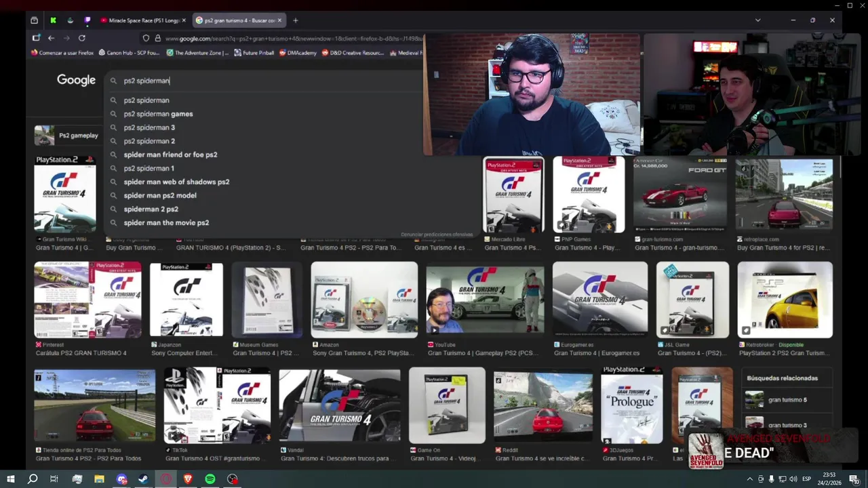Image resolution: width=868 pixels, height=488 pixels.
Task: Open TikTok Gran Turismo 4 OST image
Action: (x=217, y=405)
